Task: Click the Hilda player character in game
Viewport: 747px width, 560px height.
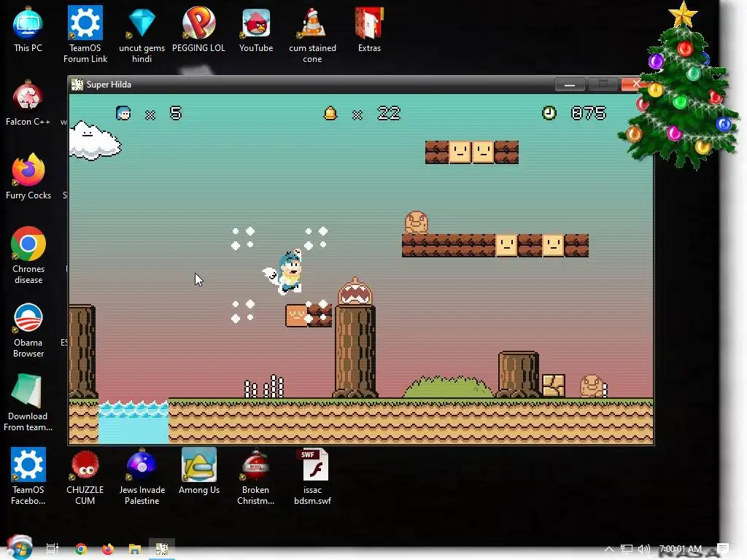Action: pyautogui.click(x=285, y=272)
